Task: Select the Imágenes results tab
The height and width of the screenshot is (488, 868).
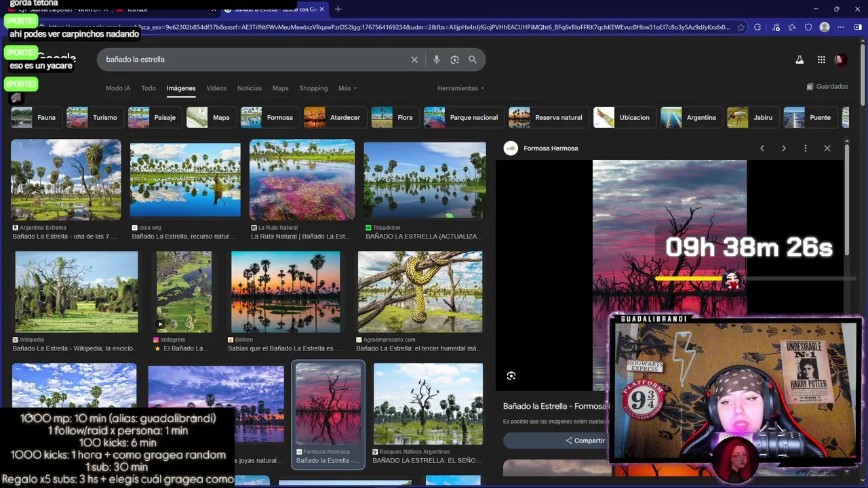Action: click(181, 88)
